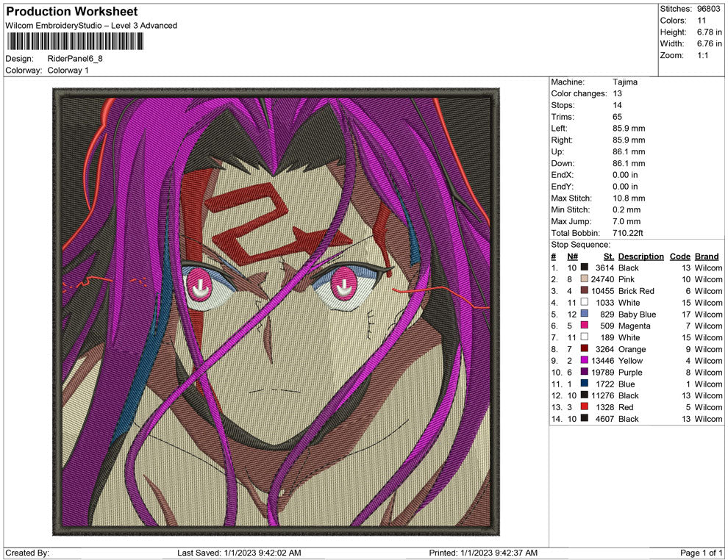Click the embroidery design preview image
Viewport: 728px width, 560px height.
click(x=276, y=312)
